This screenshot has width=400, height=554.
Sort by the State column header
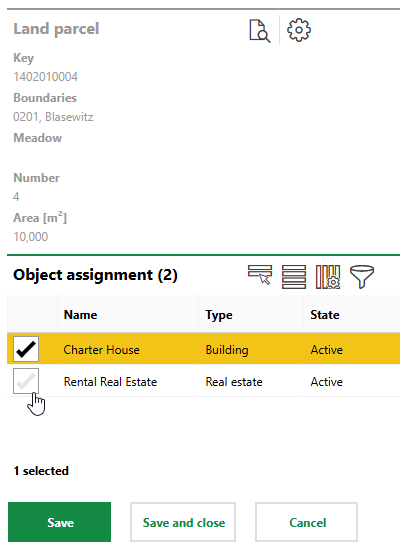[325, 314]
